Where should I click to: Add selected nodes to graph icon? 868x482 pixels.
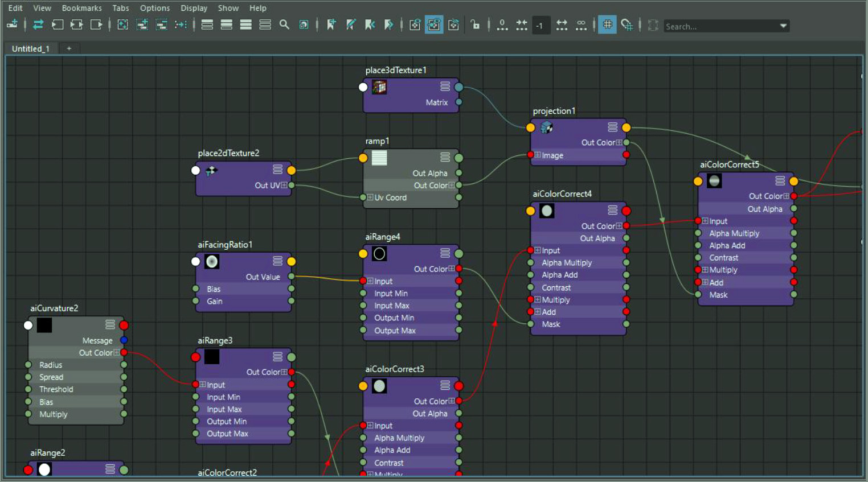point(142,24)
